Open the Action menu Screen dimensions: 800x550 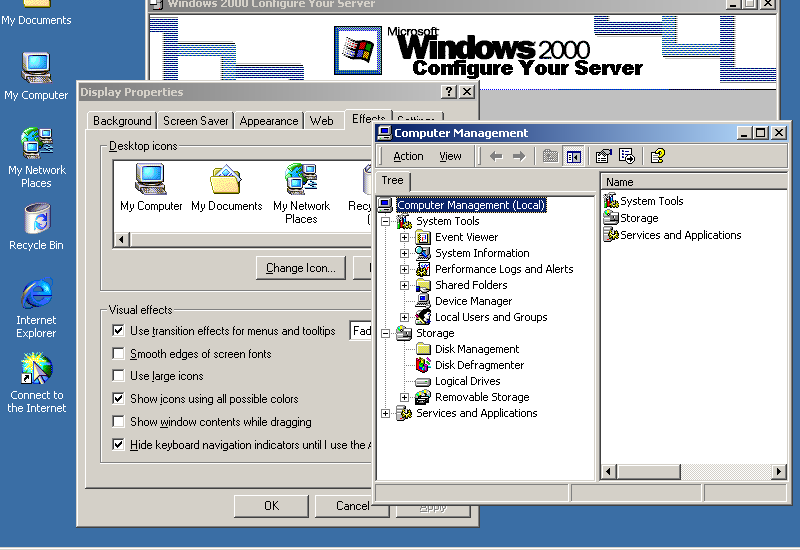click(x=408, y=156)
